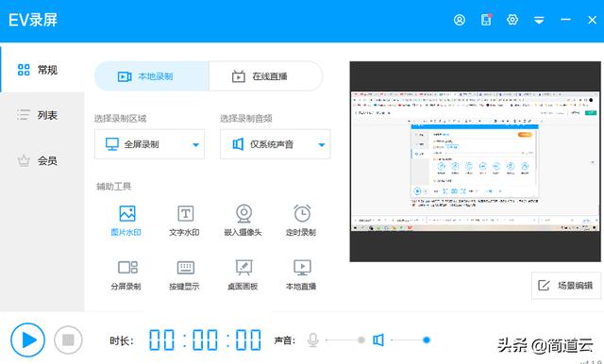Adjust the microphone volume slider
604x364 pixels.
(x=345, y=340)
